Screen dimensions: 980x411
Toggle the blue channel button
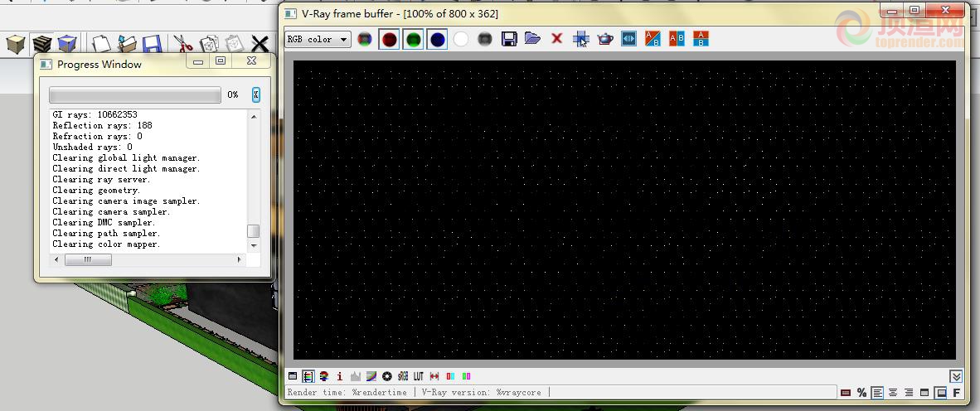coord(437,39)
